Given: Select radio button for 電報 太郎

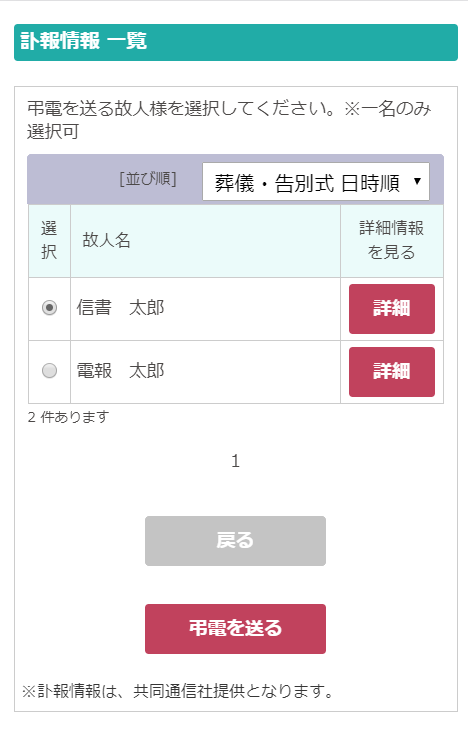Looking at the screenshot, I should click(x=49, y=371).
